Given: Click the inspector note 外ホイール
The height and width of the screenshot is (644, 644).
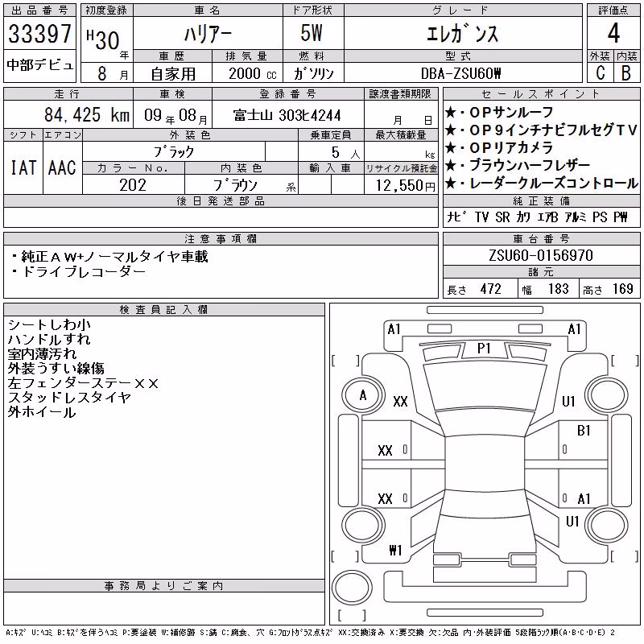Looking at the screenshot, I should pos(42,412).
